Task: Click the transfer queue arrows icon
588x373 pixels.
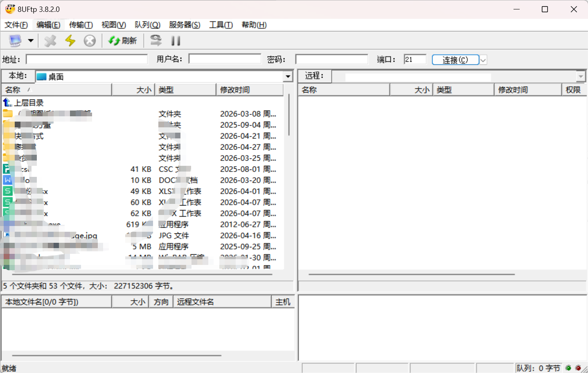Action: [156, 40]
